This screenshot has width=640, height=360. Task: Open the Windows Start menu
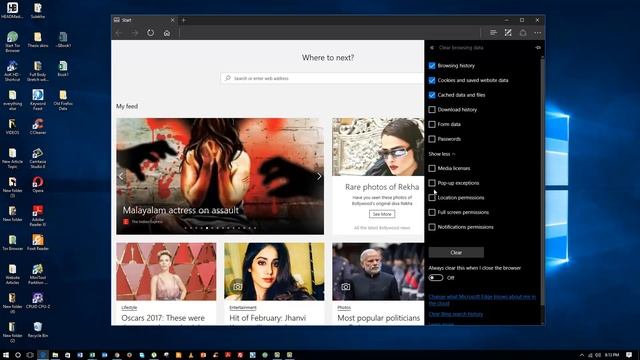coord(6,355)
